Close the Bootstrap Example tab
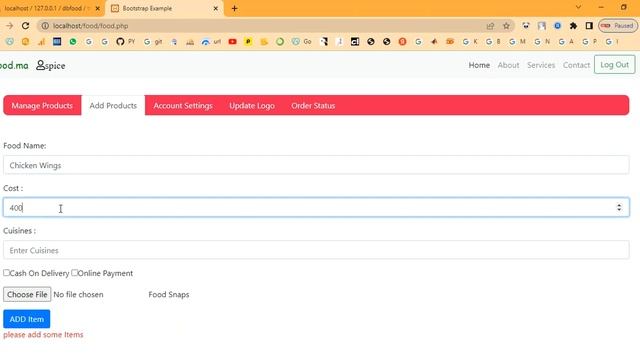 pyautogui.click(x=216, y=8)
